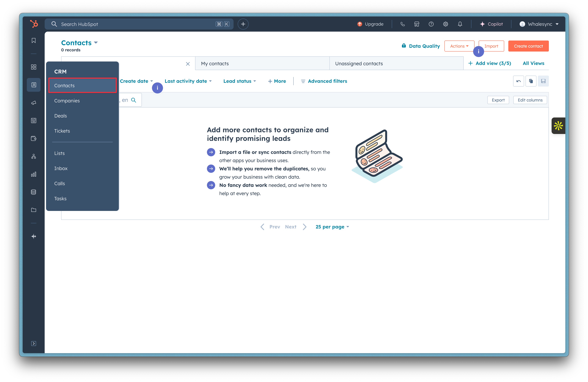588x382 pixels.
Task: Open the Settings gear icon
Action: pos(445,24)
